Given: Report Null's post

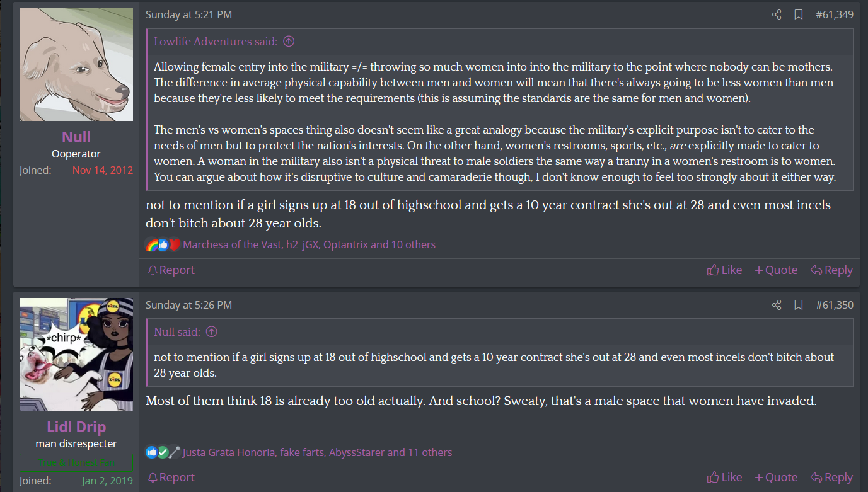Looking at the screenshot, I should (171, 270).
